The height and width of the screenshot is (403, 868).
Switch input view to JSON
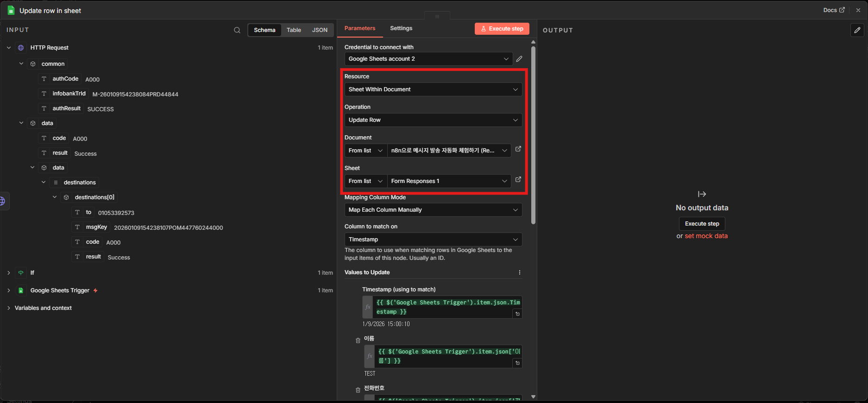point(320,30)
